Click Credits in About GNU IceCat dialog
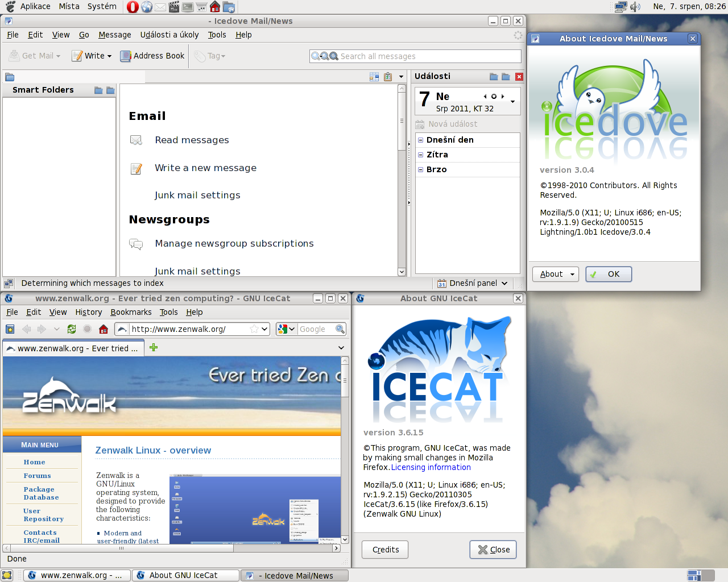Screen dimensions: 728x582 [386, 550]
